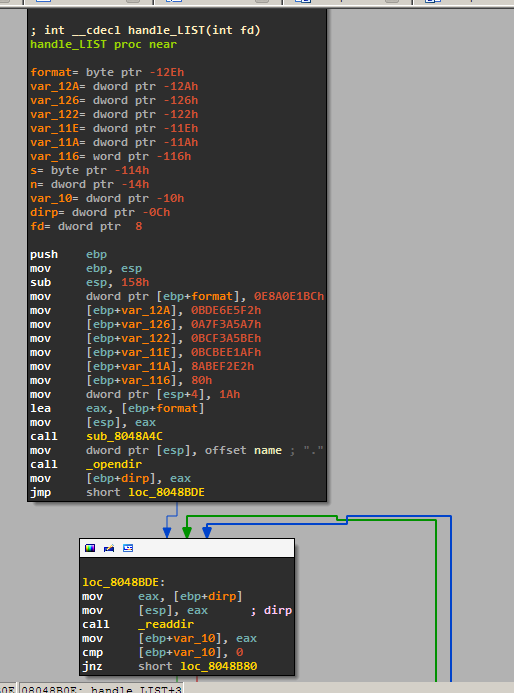Click the 'n= dword ptr -14h' declaration
The height and width of the screenshot is (693, 514).
coord(90,184)
